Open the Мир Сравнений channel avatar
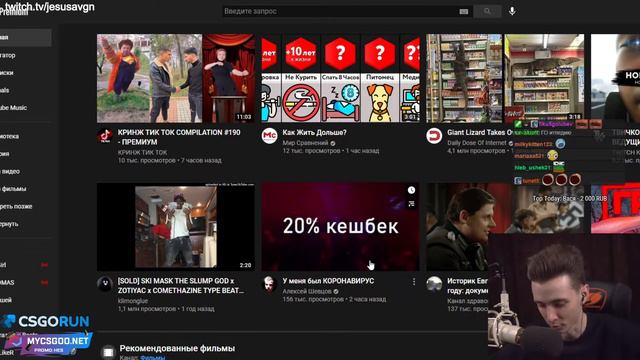Screen dimensions: 640x360 pyautogui.click(x=269, y=136)
